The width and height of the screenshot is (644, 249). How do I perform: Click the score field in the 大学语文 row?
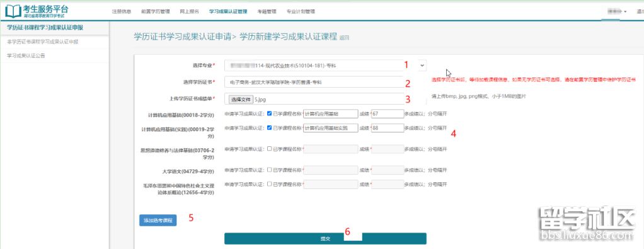[388, 170]
